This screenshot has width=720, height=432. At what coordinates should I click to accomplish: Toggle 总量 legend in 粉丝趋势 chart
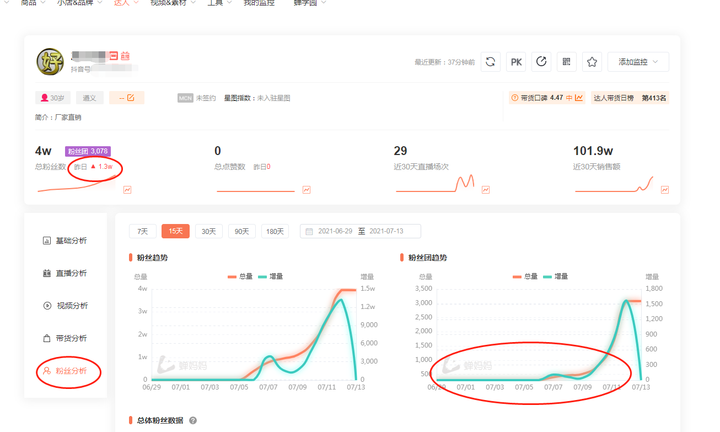(x=240, y=276)
